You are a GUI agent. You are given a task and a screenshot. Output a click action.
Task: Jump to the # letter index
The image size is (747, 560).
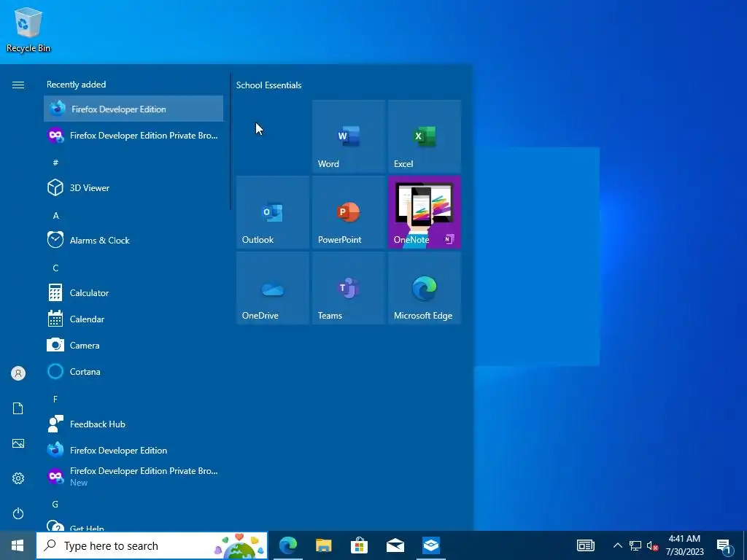coord(55,163)
